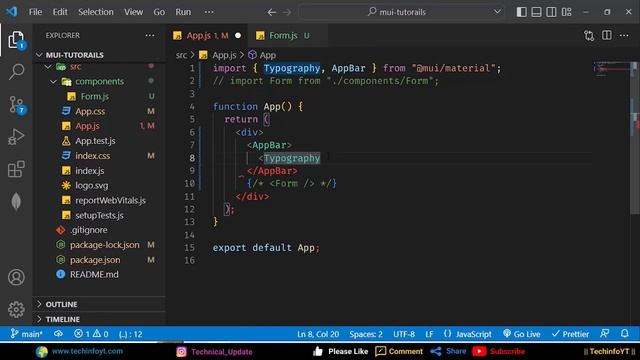Open README.md file
This screenshot has width=640, height=360.
click(x=94, y=275)
